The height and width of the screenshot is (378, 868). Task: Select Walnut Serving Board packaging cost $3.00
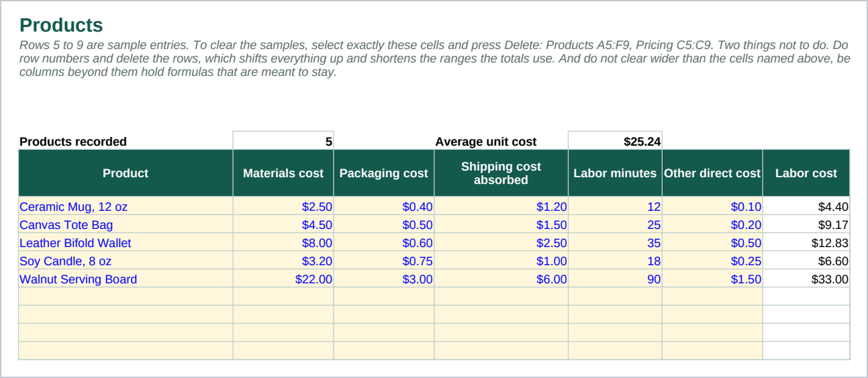point(384,279)
